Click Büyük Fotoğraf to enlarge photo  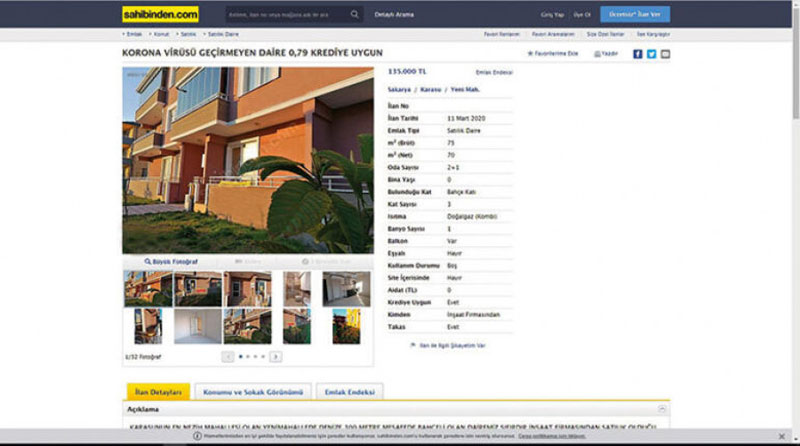[x=172, y=261]
